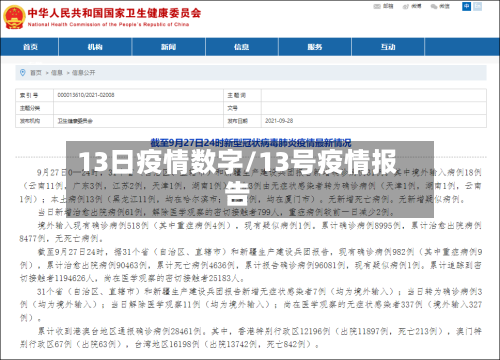
Task: Go to 信息 in the breadcrumb
Action: 57,73
